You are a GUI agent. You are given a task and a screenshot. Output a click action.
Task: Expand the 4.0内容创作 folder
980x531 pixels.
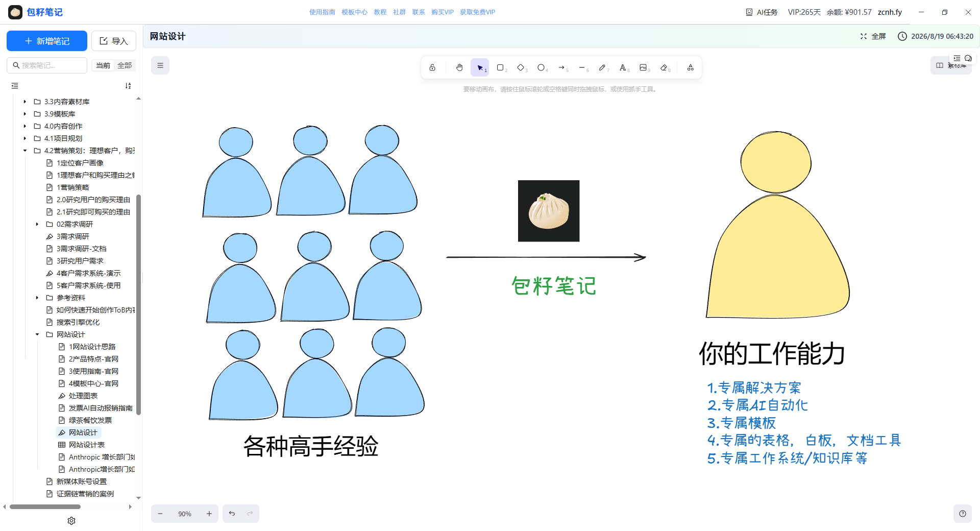pyautogui.click(x=24, y=126)
